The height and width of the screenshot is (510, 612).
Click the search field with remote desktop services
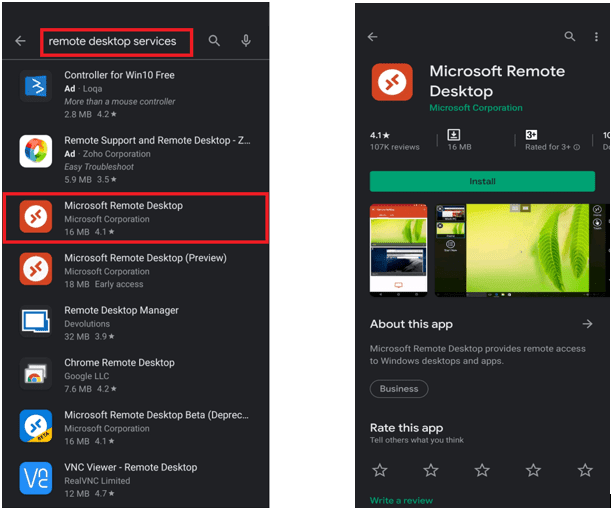115,42
